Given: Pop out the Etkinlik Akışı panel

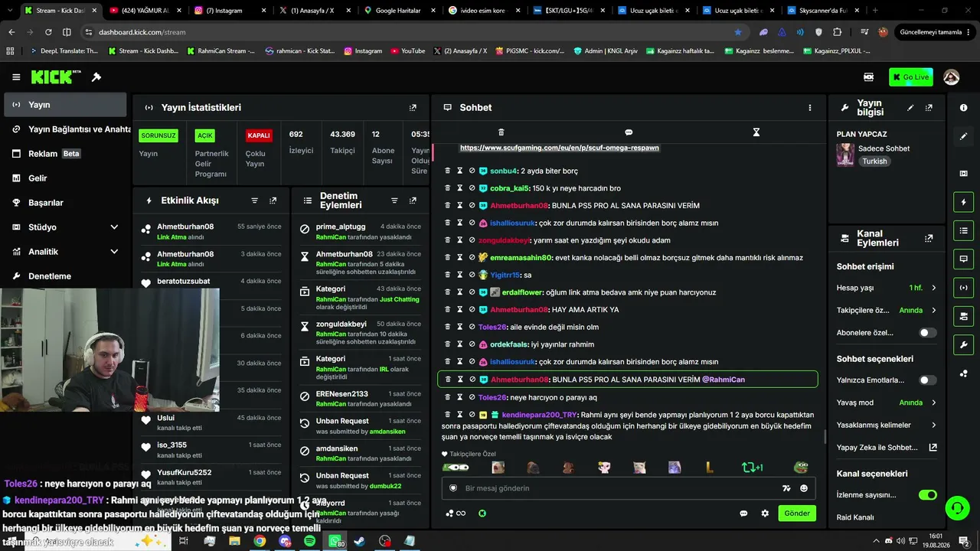Looking at the screenshot, I should tap(273, 201).
